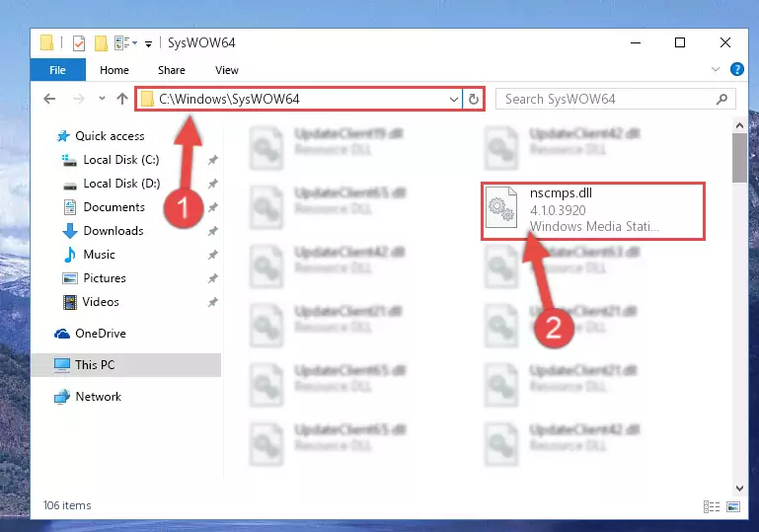Click the Back navigation arrow
The width and height of the screenshot is (759, 532).
49,100
